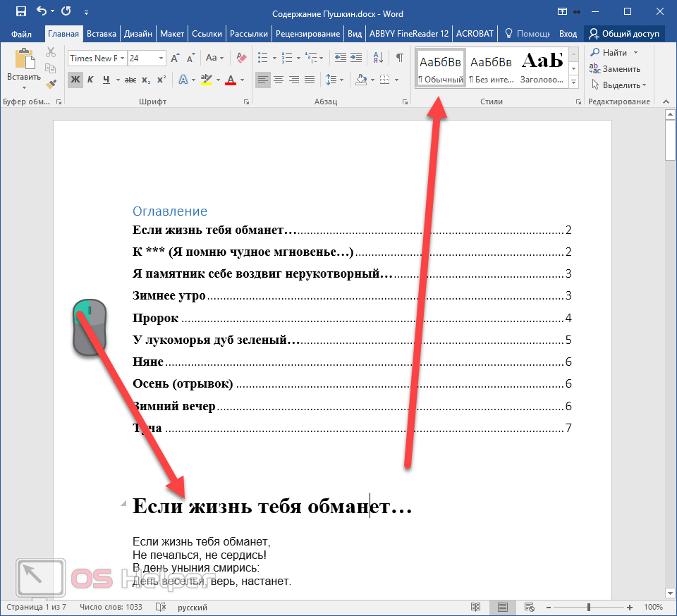Decrease font size with the shrink font icon
The width and height of the screenshot is (677, 616).
coord(190,58)
